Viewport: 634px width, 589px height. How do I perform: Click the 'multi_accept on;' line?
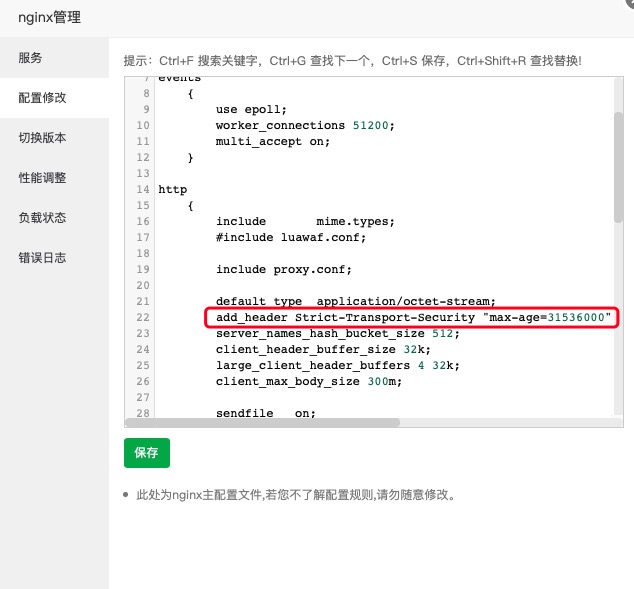[x=273, y=141]
